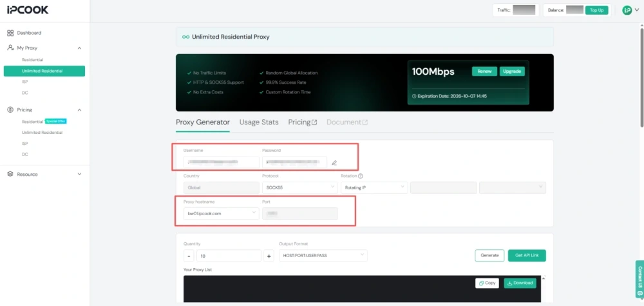Open the Output Format dropdown
Image resolution: width=644 pixels, height=306 pixels.
pyautogui.click(x=323, y=256)
